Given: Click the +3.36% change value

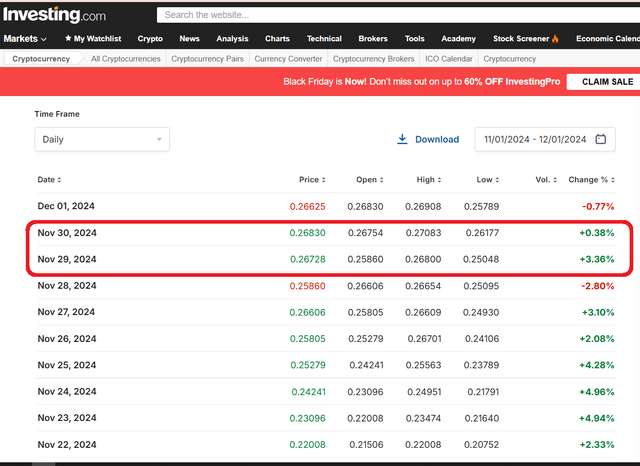Looking at the screenshot, I should click(597, 260).
